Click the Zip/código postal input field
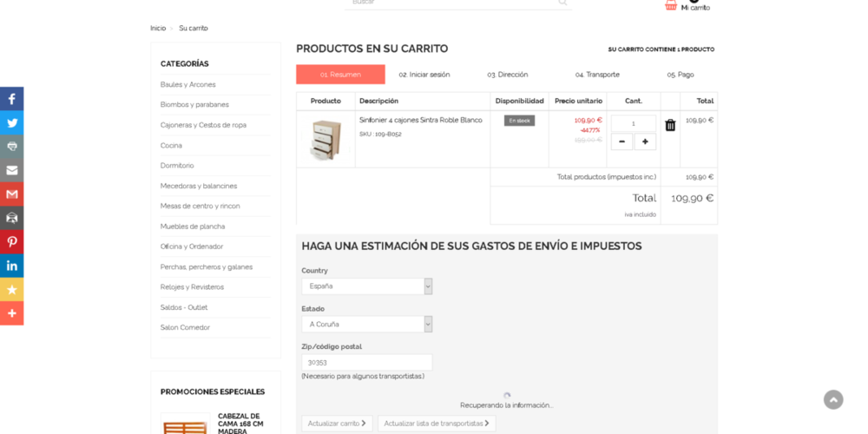 (x=367, y=363)
